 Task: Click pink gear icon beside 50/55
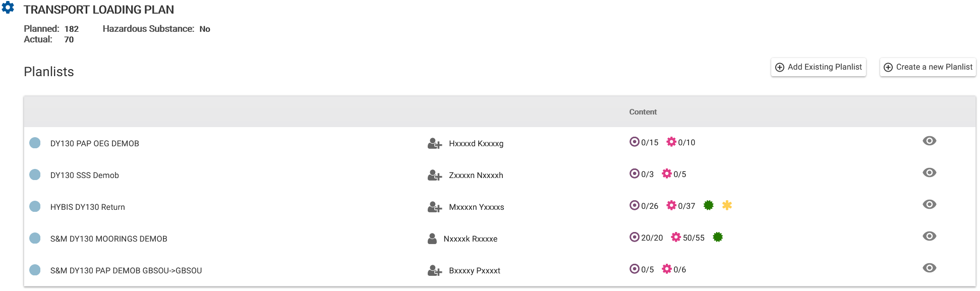676,237
